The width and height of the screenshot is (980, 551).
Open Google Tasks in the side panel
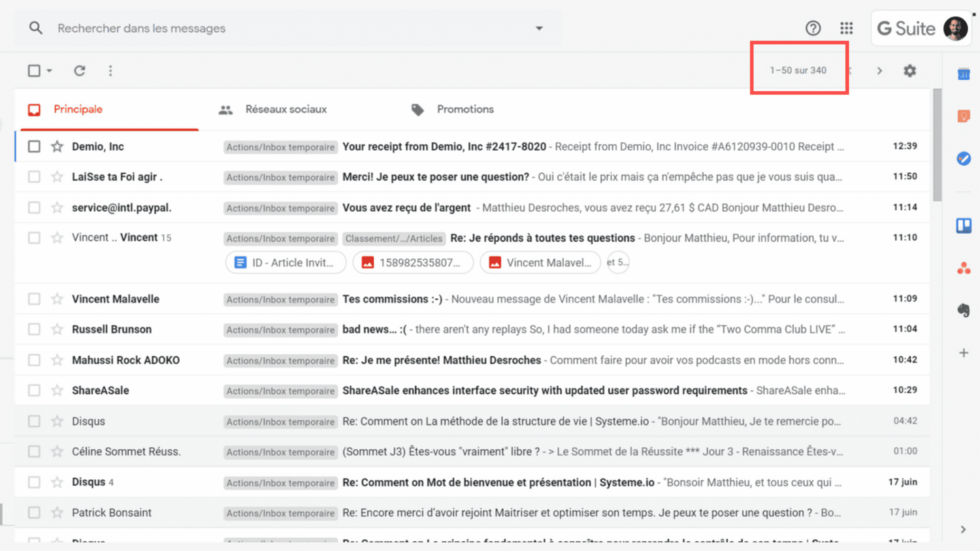pos(964,159)
